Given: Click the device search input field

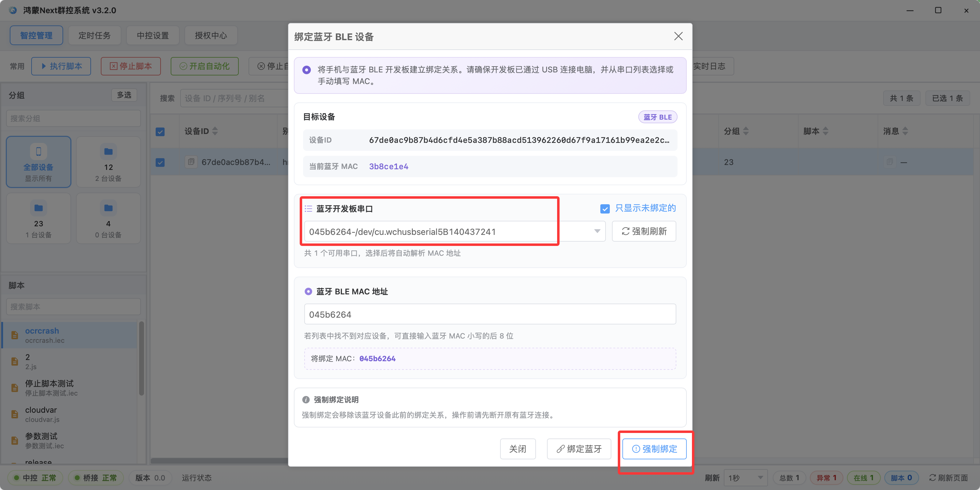Looking at the screenshot, I should [x=234, y=98].
